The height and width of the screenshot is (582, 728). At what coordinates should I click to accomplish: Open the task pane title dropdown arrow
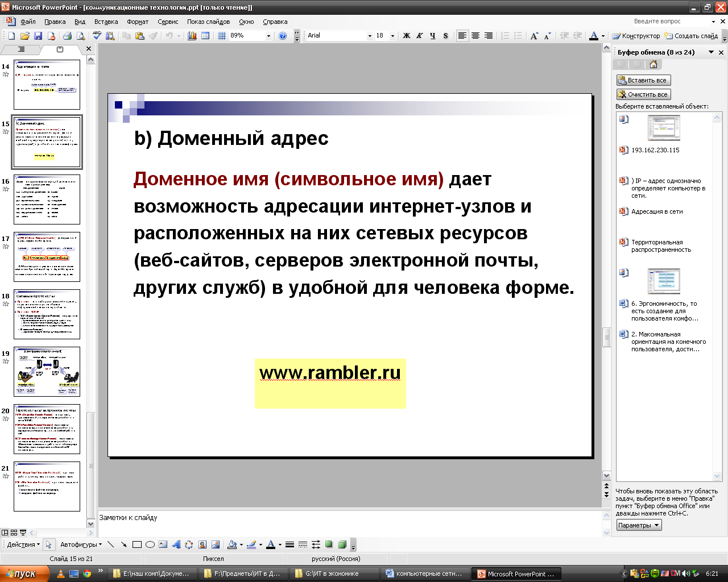click(x=711, y=52)
